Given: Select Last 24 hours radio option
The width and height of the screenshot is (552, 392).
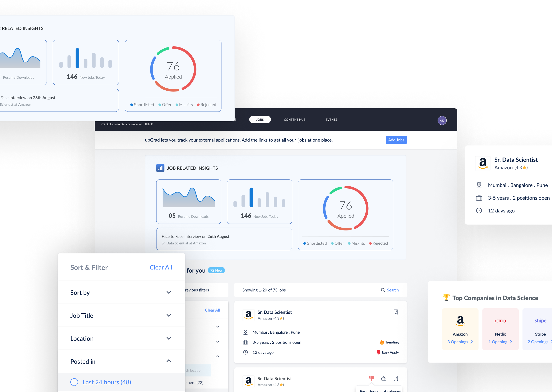Looking at the screenshot, I should 74,382.
